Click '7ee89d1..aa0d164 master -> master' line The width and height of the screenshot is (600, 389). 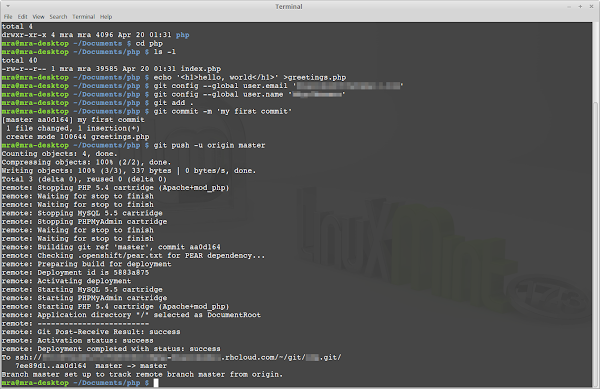coord(91,366)
